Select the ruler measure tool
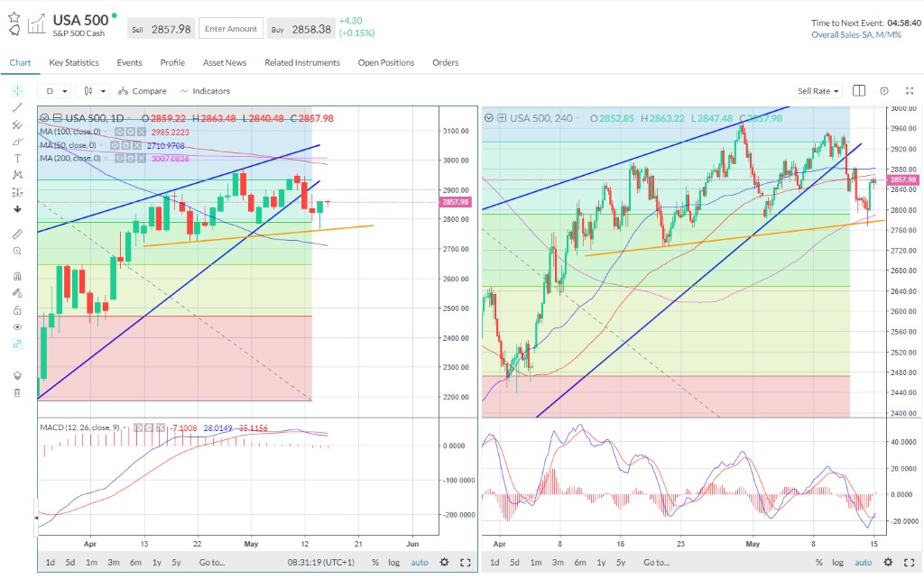This screenshot has width=924, height=579. (x=17, y=234)
